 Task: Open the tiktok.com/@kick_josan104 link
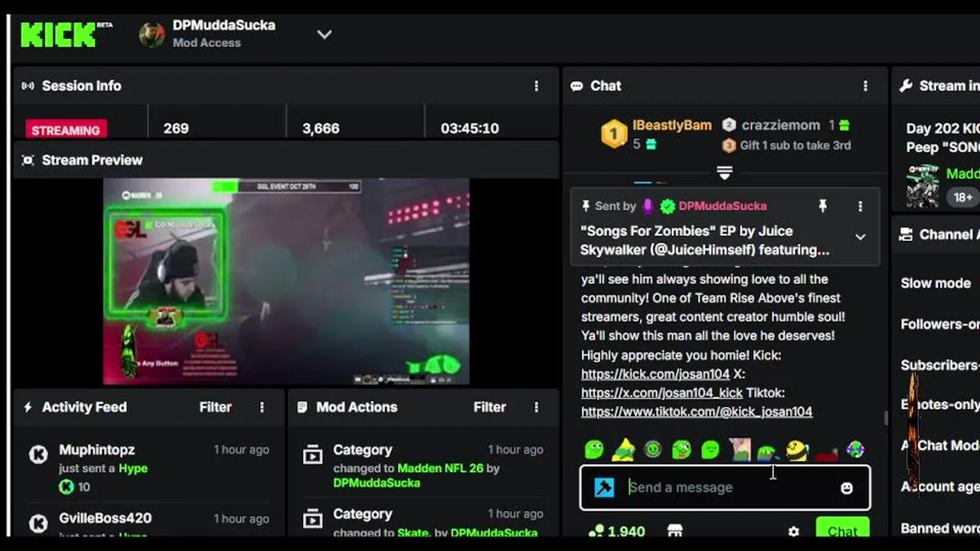click(697, 412)
